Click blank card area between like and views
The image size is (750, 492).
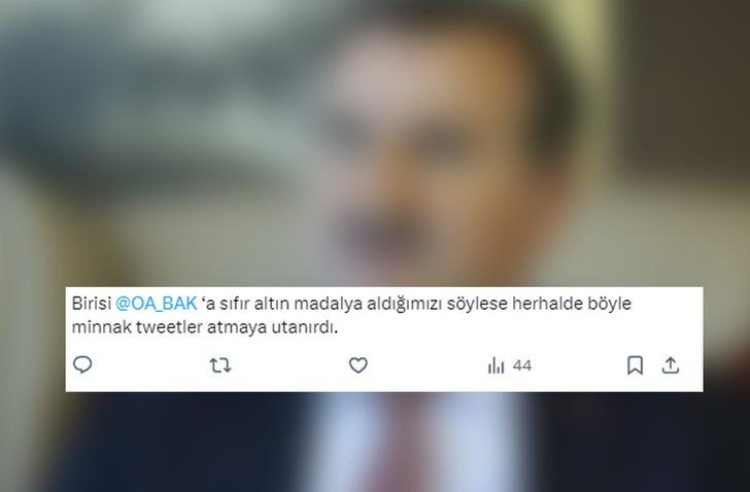(428, 366)
